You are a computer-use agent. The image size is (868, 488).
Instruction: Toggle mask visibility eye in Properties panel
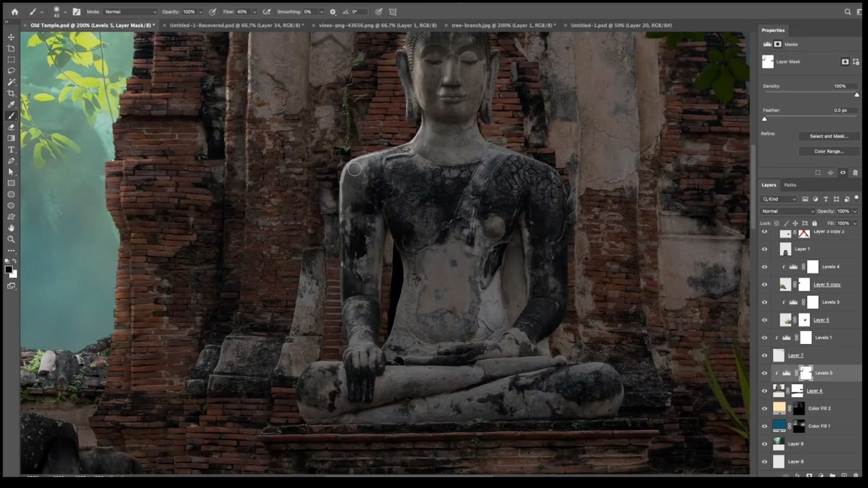pyautogui.click(x=843, y=173)
